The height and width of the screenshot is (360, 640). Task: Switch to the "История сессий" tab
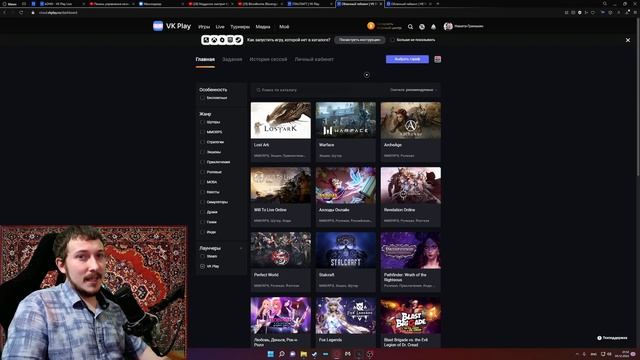268,59
